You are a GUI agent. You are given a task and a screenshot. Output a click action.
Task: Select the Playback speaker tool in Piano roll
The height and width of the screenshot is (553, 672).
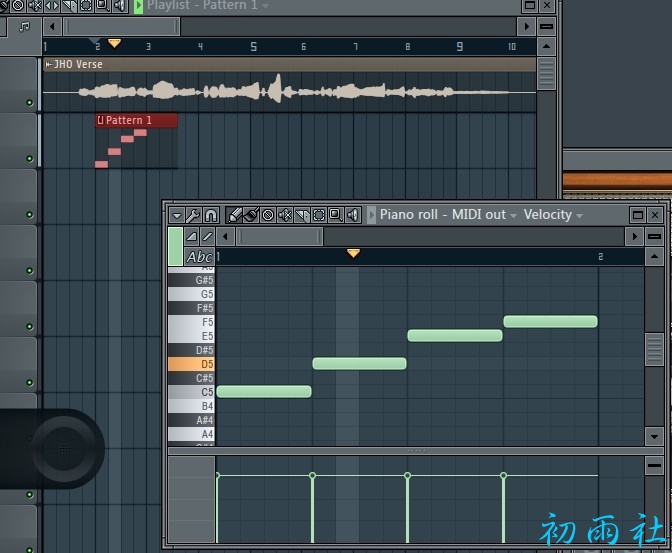(353, 215)
